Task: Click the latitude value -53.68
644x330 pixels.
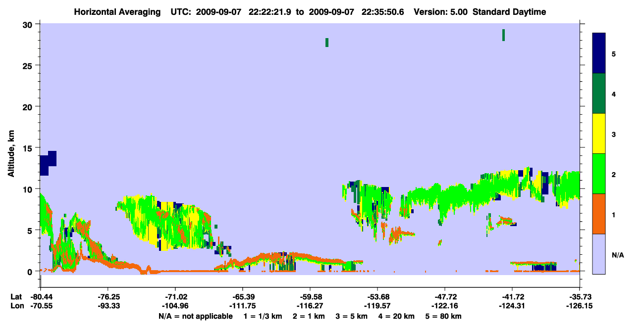Action: tap(377, 297)
